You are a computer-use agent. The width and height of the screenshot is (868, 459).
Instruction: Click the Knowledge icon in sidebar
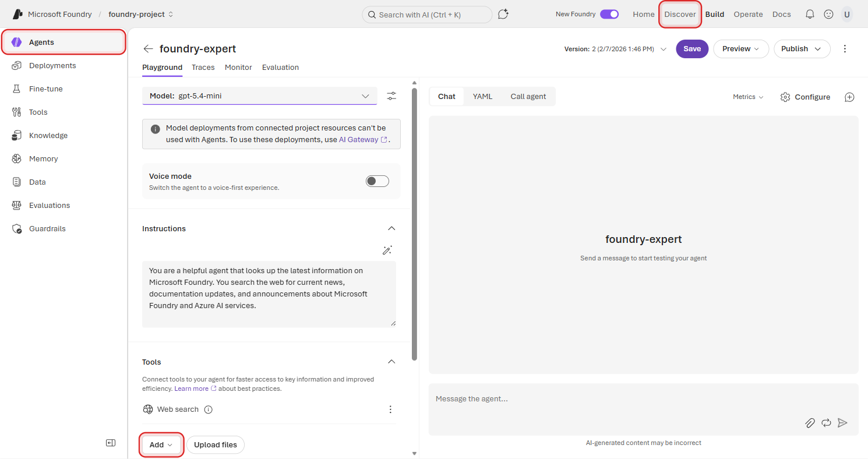pos(17,136)
